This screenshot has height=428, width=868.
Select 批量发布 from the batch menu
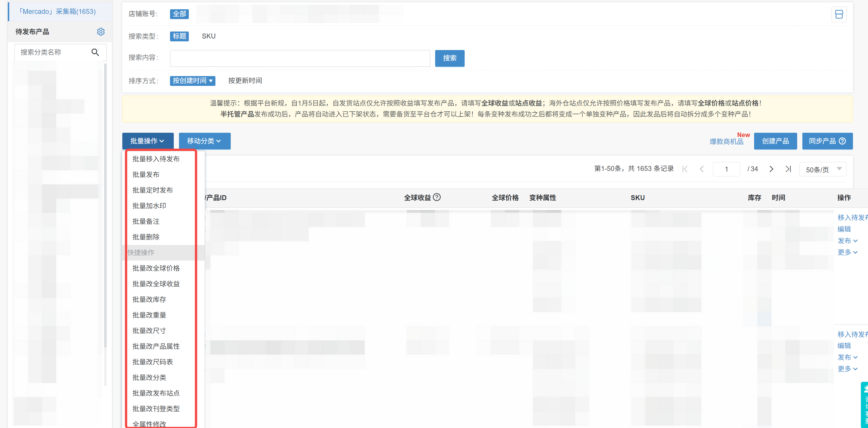point(146,174)
